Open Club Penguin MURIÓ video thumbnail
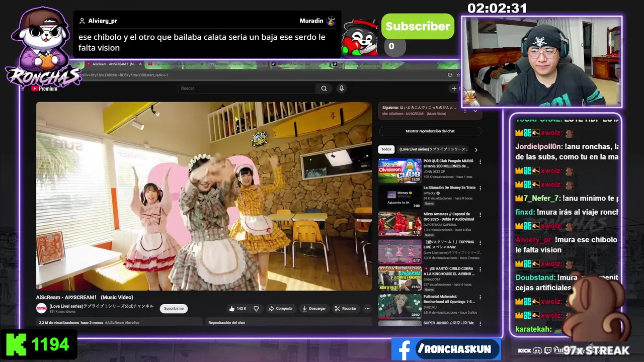 point(400,170)
